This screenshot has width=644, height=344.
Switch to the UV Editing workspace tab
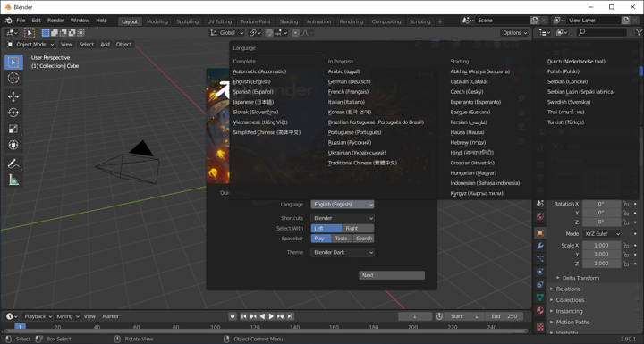point(219,21)
